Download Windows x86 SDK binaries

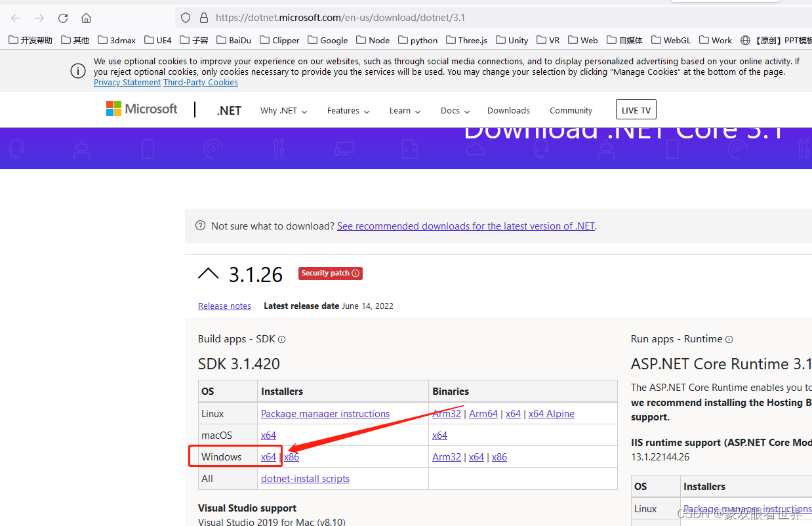point(499,457)
